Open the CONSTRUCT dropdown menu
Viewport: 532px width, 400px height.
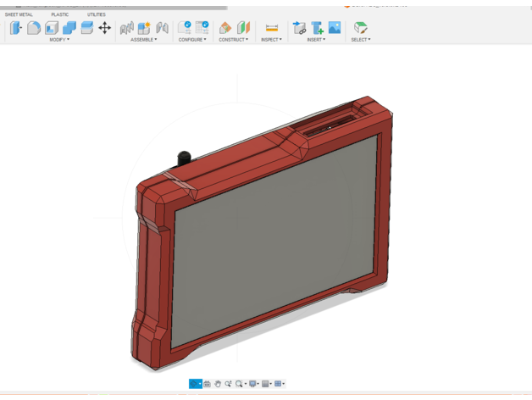point(234,40)
